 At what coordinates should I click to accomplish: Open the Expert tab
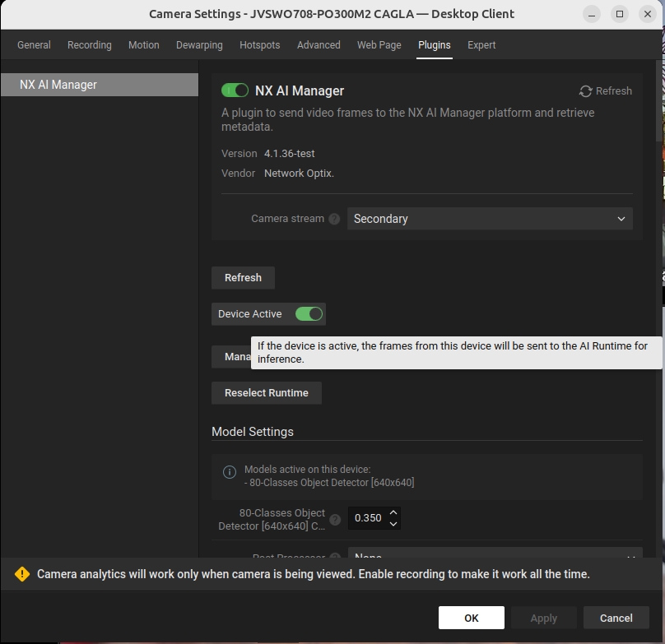point(481,45)
